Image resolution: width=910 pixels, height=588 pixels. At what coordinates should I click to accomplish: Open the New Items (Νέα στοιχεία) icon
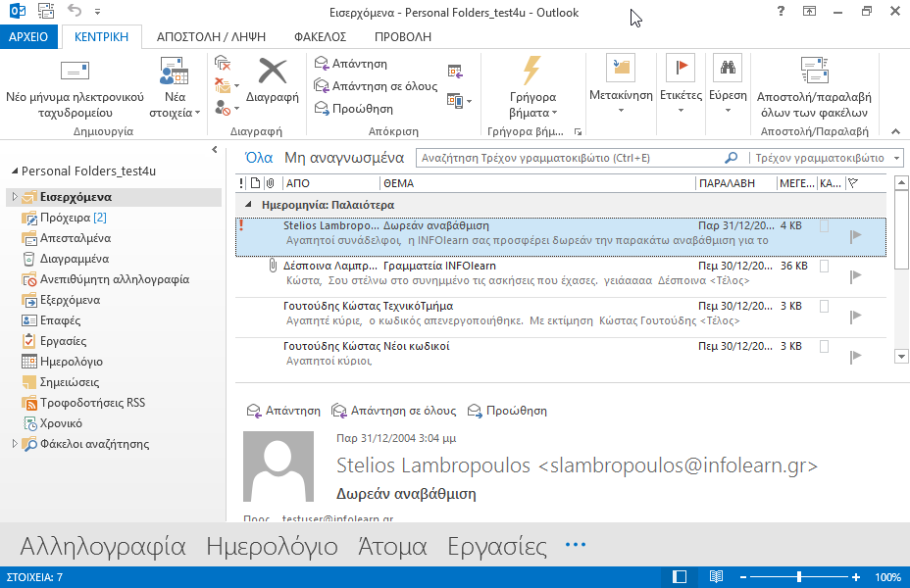[175, 72]
